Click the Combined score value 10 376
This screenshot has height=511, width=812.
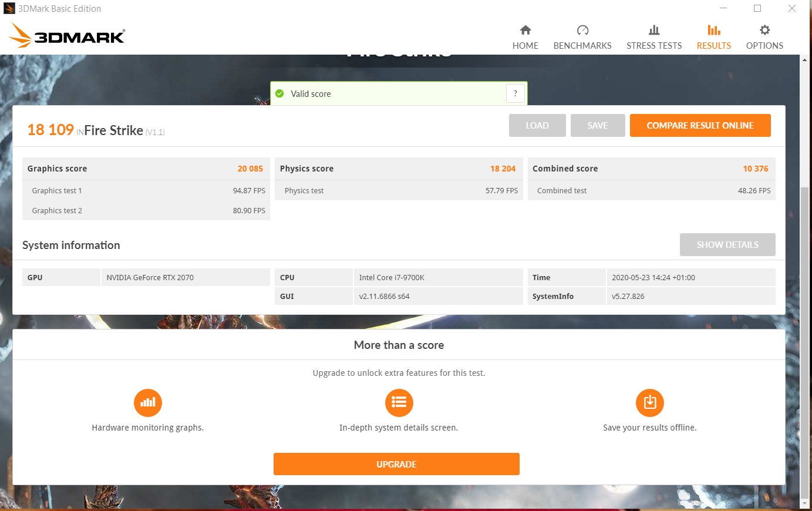(x=756, y=169)
